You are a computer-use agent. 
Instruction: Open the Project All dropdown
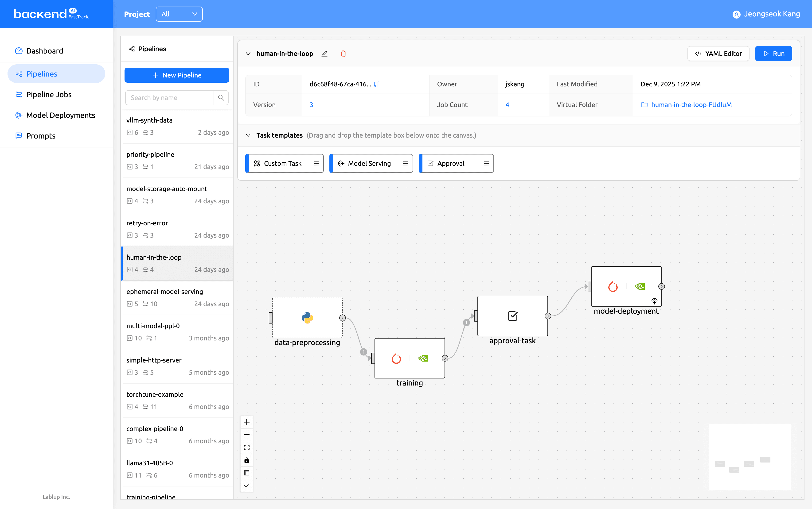tap(179, 14)
